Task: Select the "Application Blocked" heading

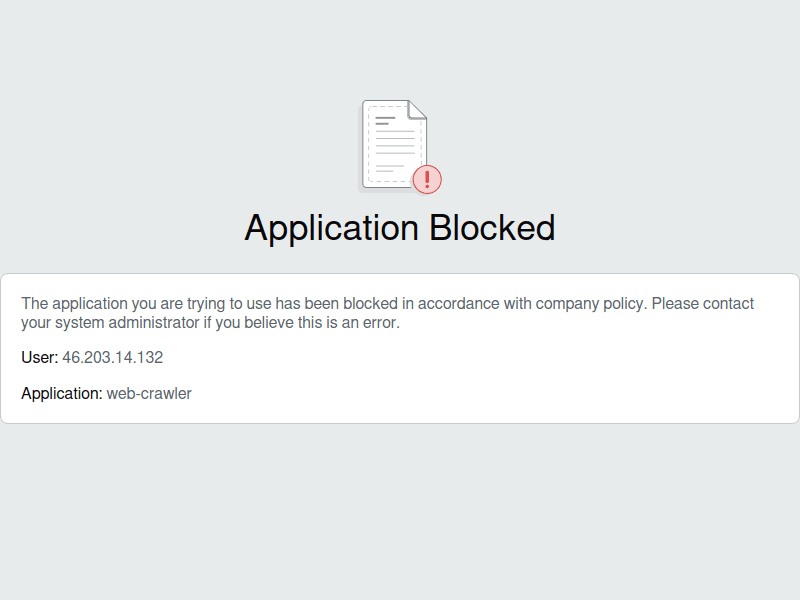Action: tap(400, 228)
